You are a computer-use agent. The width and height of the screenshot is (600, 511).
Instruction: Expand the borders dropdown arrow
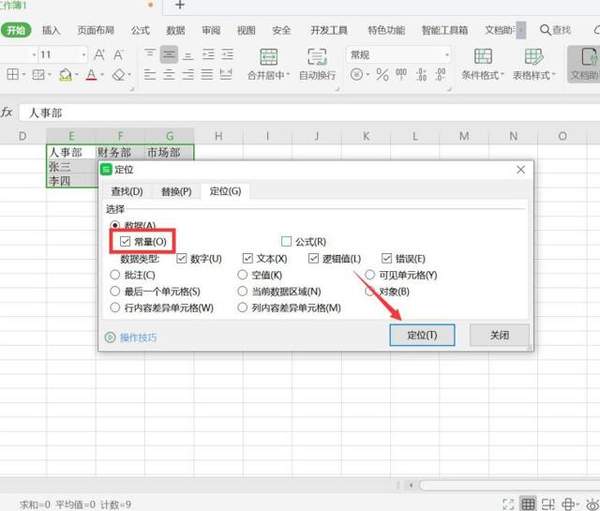pos(23,75)
